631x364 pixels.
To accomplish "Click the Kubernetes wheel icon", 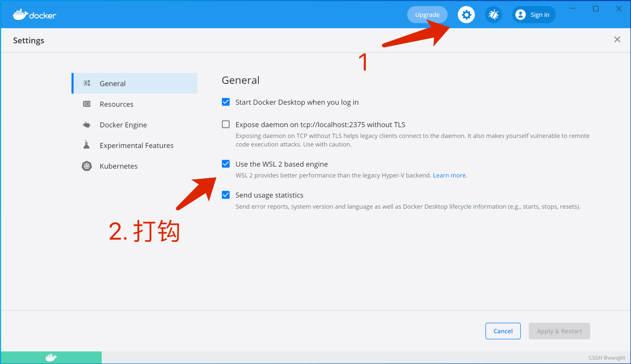I will (x=87, y=166).
